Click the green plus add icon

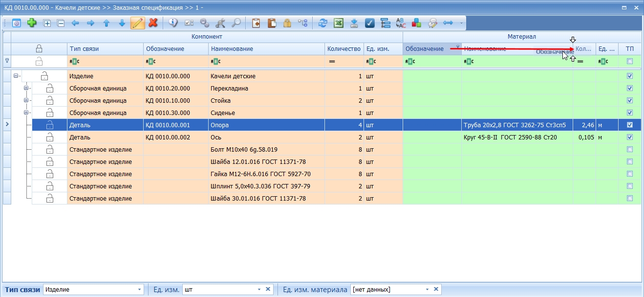[32, 23]
